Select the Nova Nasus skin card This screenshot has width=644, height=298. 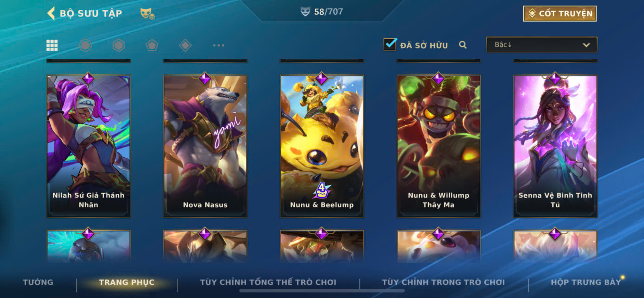[x=205, y=146]
